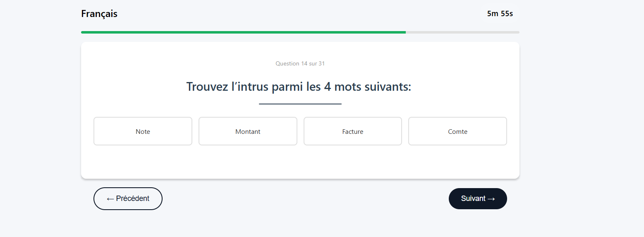
Task: Click the "Question 14 sur 31" counter
Action: [300, 63]
